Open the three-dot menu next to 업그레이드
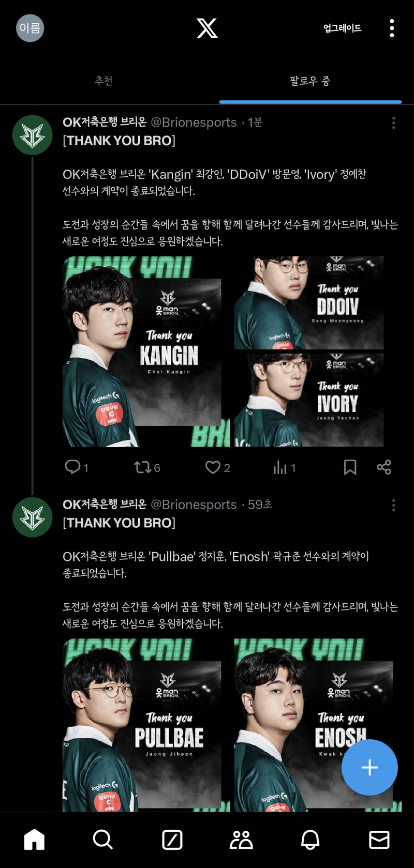This screenshot has height=868, width=414. tap(392, 28)
